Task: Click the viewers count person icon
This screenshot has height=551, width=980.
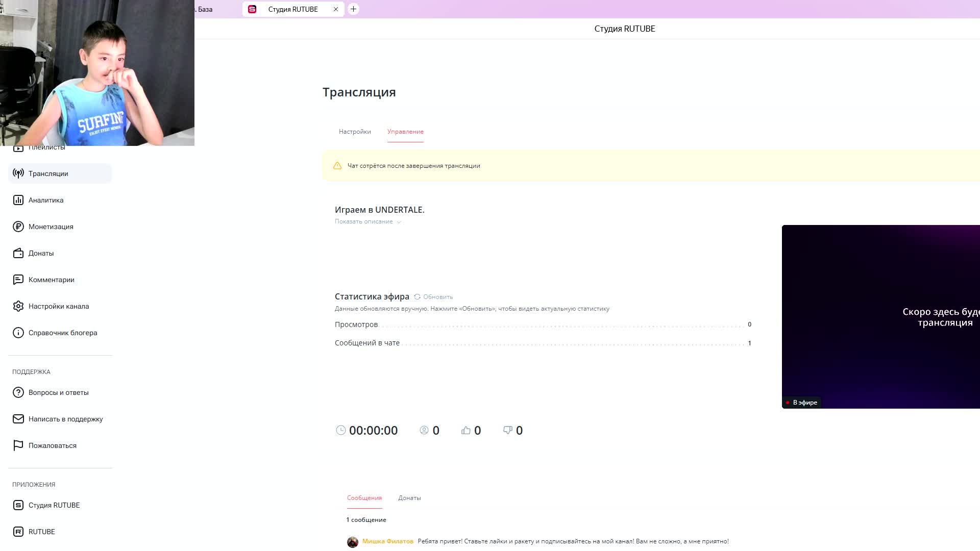Action: point(424,430)
